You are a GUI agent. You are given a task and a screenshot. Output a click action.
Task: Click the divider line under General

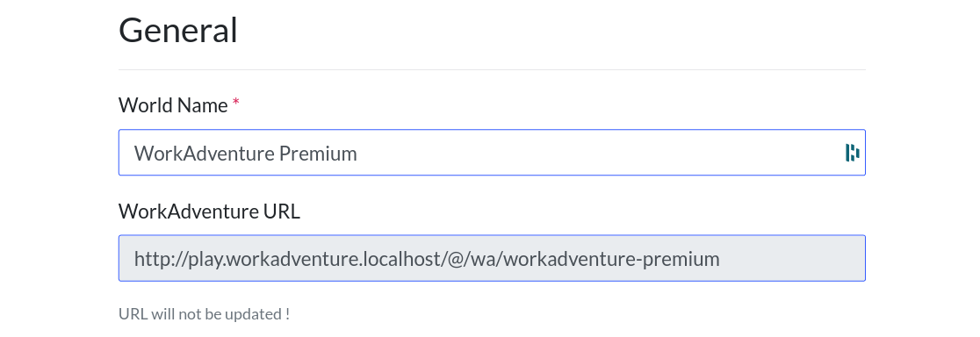(492, 69)
